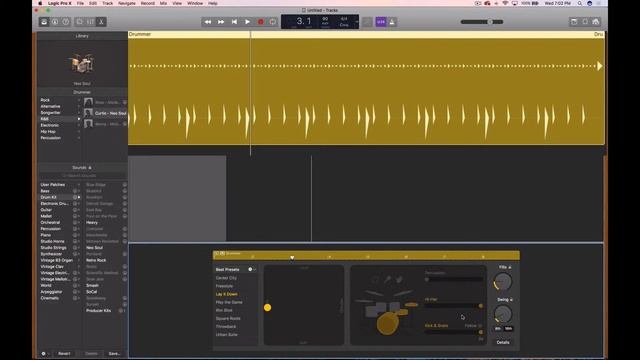Click the Hi-Hat variation slider
The height and width of the screenshot is (360, 640).
pos(453,306)
